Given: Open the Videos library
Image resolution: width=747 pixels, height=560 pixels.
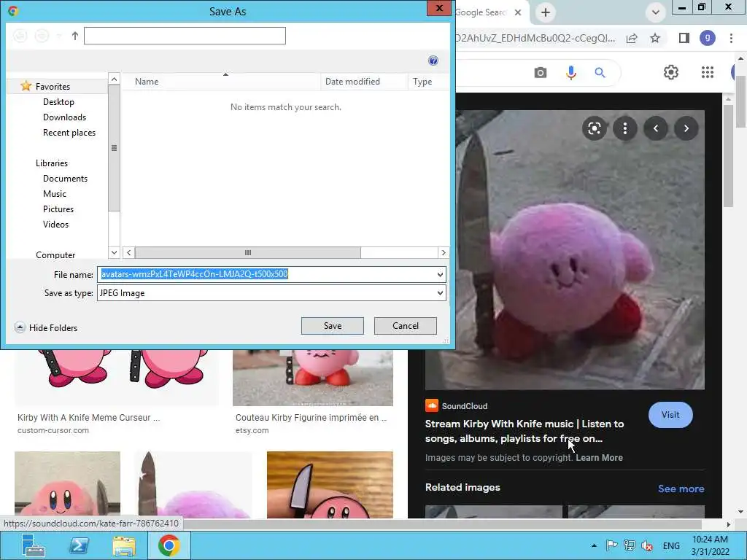Looking at the screenshot, I should coord(55,224).
